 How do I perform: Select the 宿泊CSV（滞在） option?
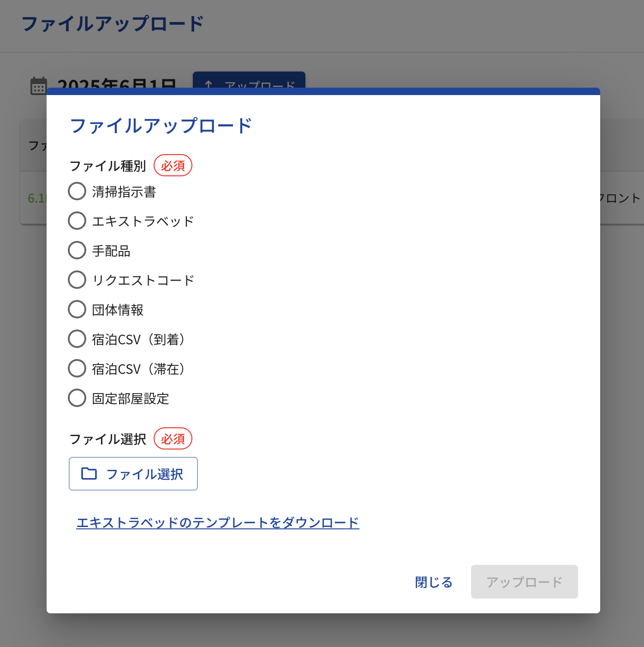(x=77, y=368)
